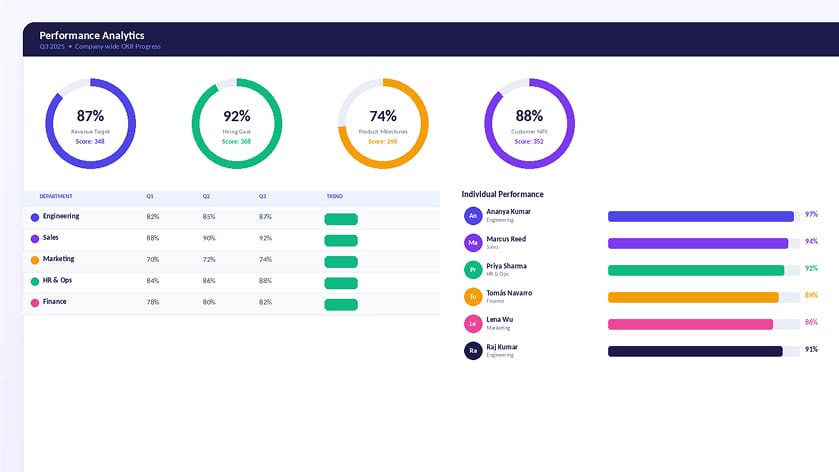Viewport: 839px width, 472px height.
Task: Click Lena Wu's 86% pink progress bar
Action: click(x=704, y=324)
